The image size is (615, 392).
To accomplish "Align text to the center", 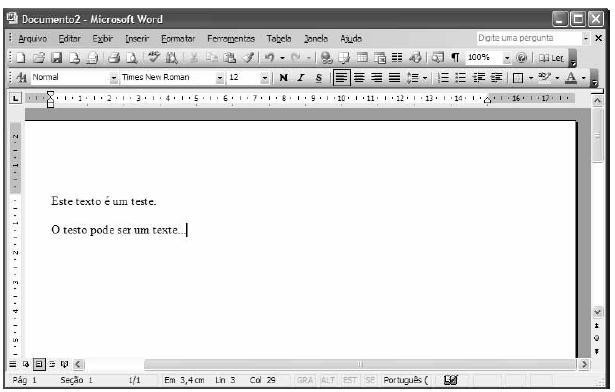I will 359,78.
